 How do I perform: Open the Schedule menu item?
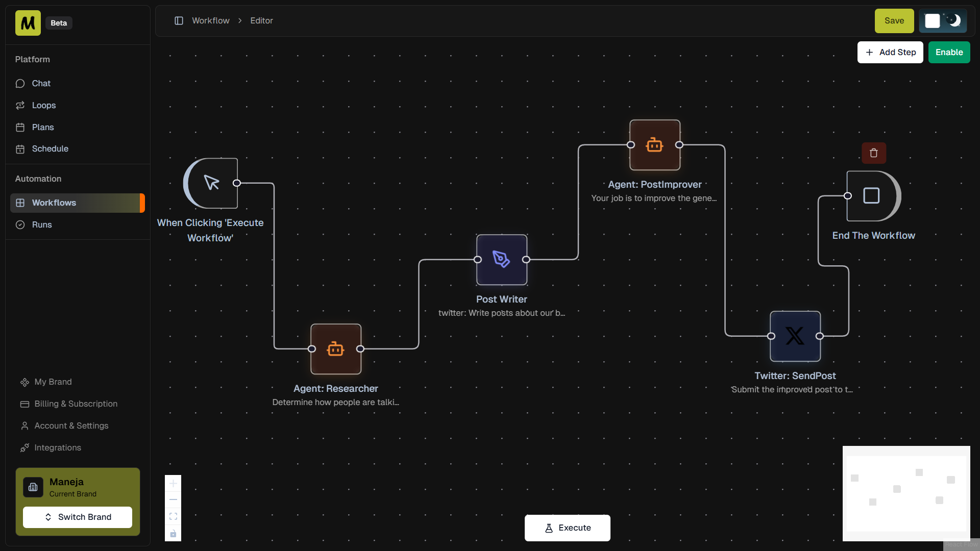coord(50,149)
